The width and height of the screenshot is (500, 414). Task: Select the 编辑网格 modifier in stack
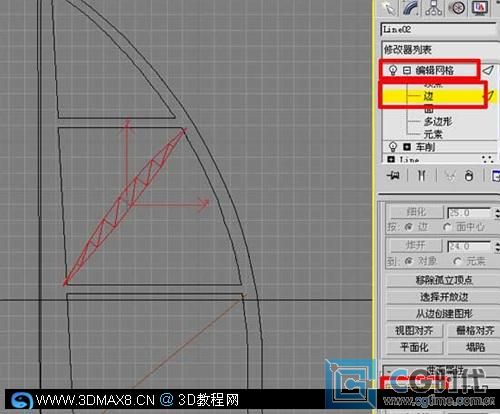pos(434,70)
